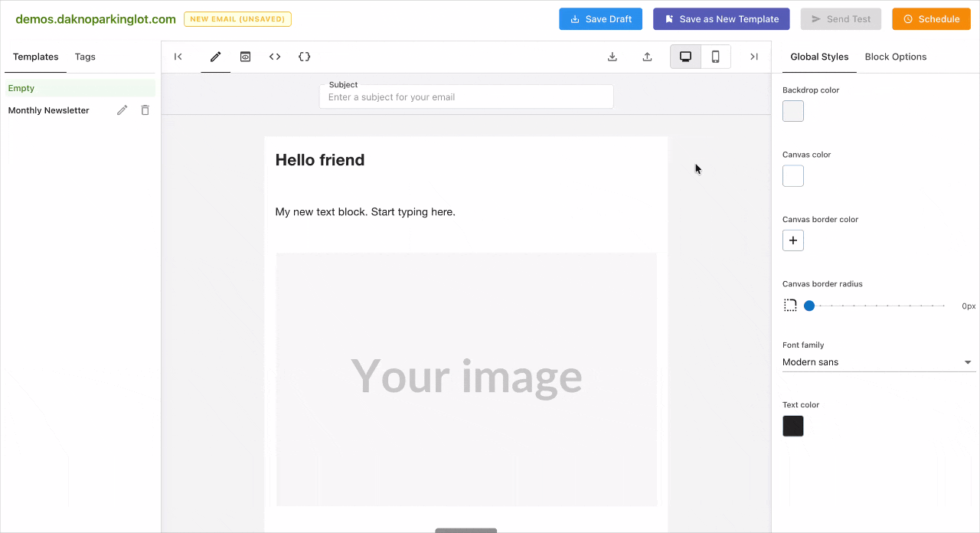This screenshot has height=533, width=980.
Task: Collapse the left templates panel
Action: click(x=178, y=57)
